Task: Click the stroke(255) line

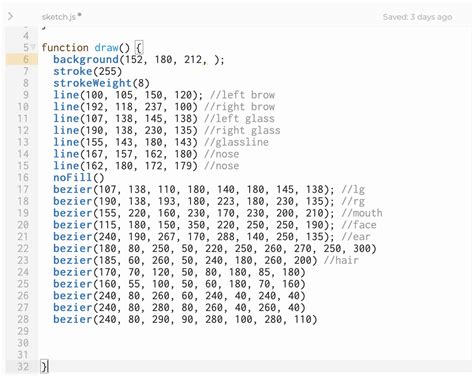Action: coord(87,71)
